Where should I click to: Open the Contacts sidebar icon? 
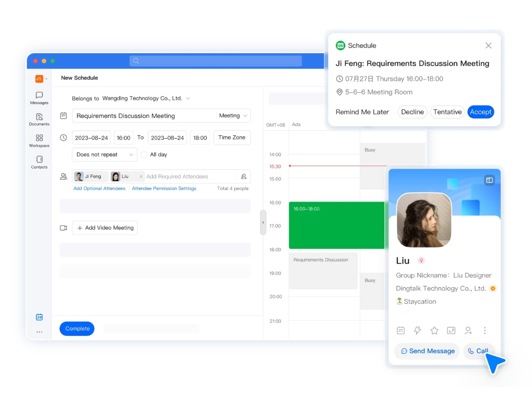(39, 162)
